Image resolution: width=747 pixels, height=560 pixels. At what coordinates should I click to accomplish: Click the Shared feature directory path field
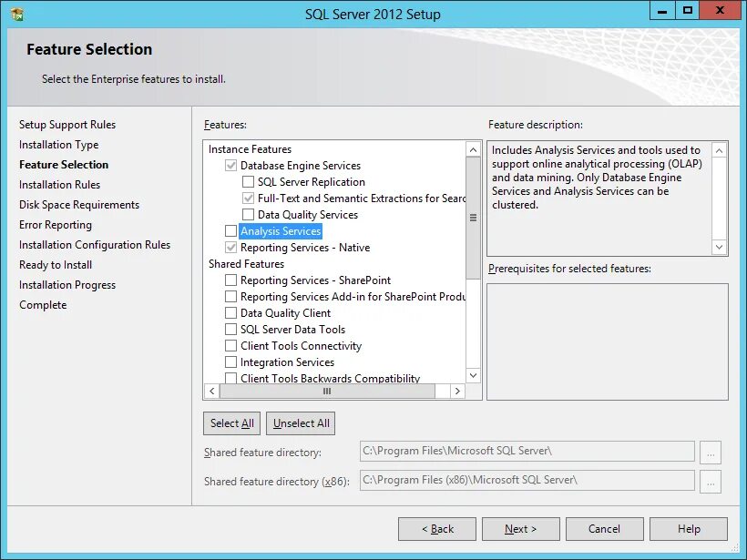click(527, 451)
